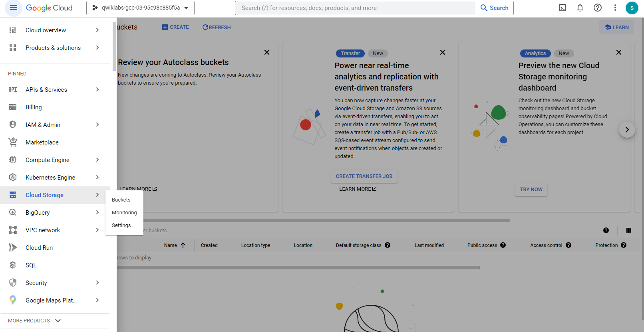
Task: Expand IAM & Admin submenu arrow
Action: pos(97,125)
